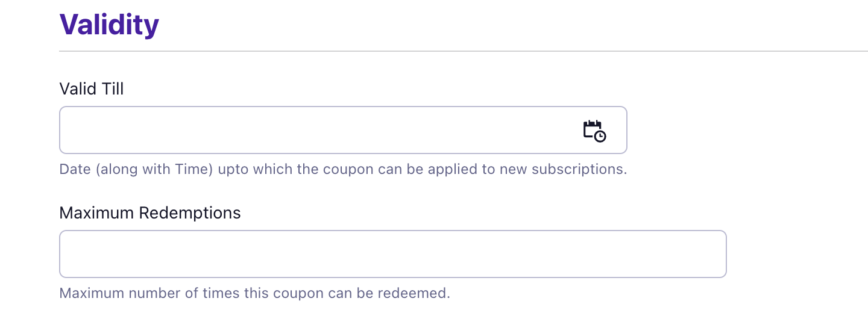The height and width of the screenshot is (313, 868).
Task: Click the Valid Till help text description
Action: pos(343,169)
